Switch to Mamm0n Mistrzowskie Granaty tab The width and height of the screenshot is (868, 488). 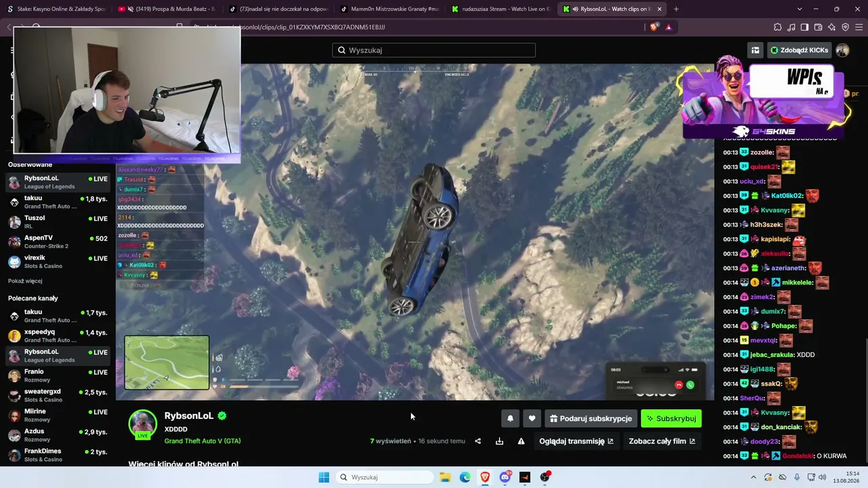[389, 9]
